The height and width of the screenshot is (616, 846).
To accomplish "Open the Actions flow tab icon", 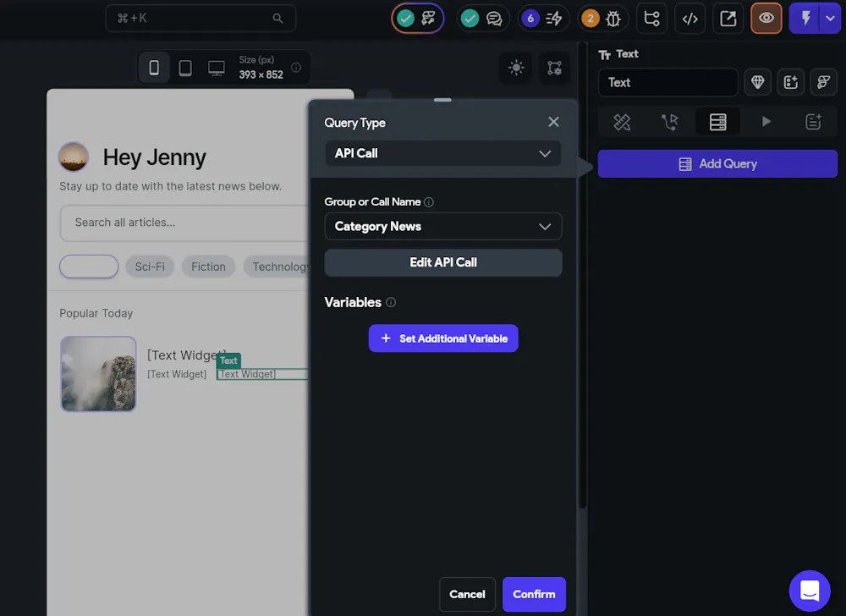I will [x=669, y=122].
